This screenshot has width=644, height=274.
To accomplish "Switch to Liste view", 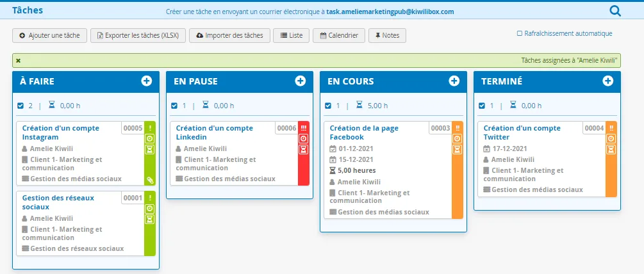I will (x=292, y=35).
